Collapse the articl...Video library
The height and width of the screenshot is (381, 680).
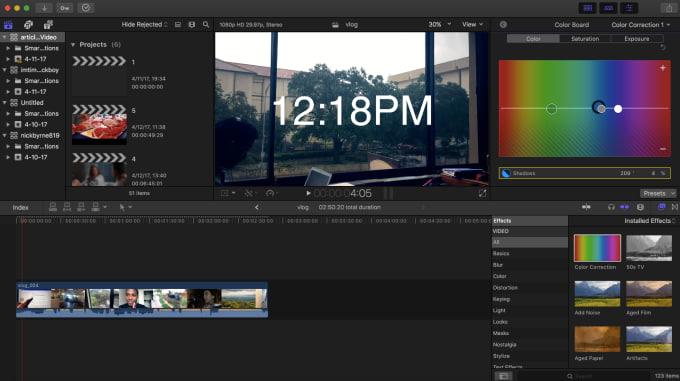pos(4,37)
